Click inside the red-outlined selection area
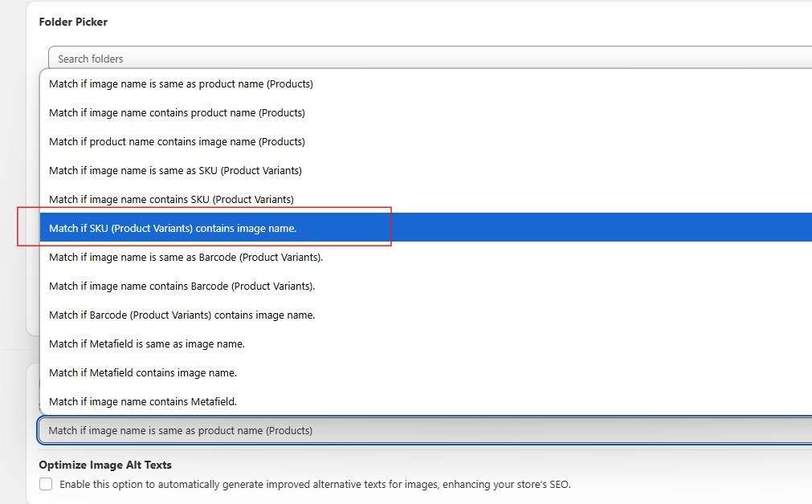 tap(205, 227)
